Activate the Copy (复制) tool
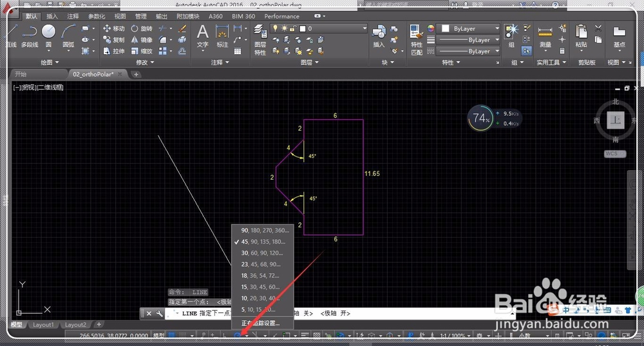Screen dimensions: 644x346 [x=114, y=39]
